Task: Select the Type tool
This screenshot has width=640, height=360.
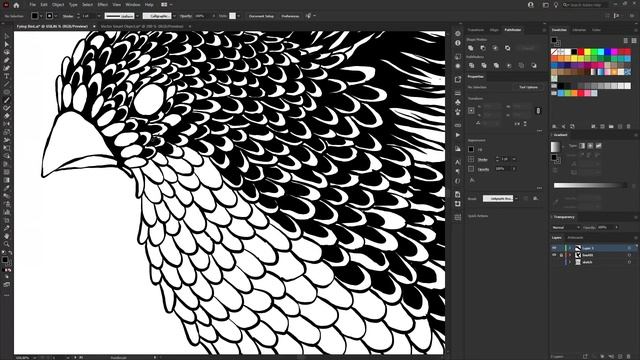Action: 7,76
